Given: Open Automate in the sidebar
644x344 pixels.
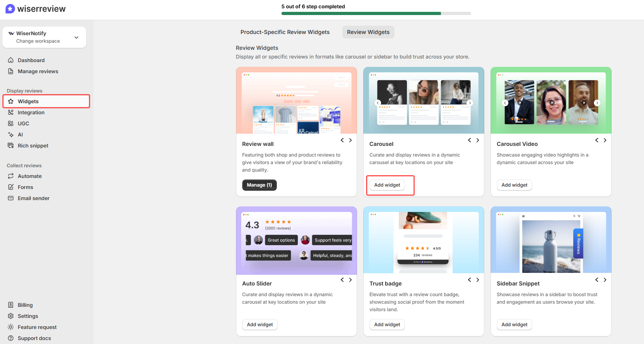Looking at the screenshot, I should pos(30,176).
